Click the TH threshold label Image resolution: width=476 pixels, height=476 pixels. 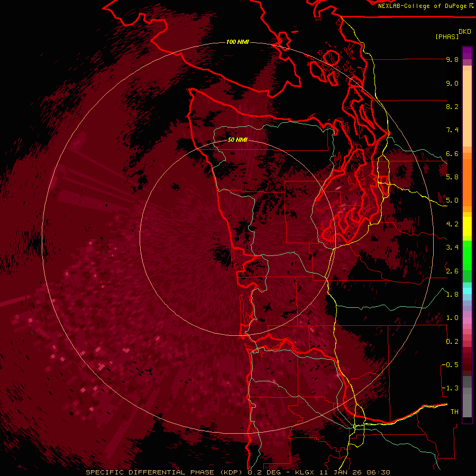tap(454, 412)
